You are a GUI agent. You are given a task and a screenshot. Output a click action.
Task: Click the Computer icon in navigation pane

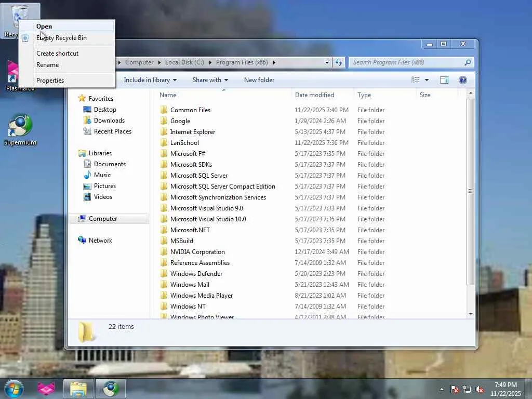[x=82, y=219]
